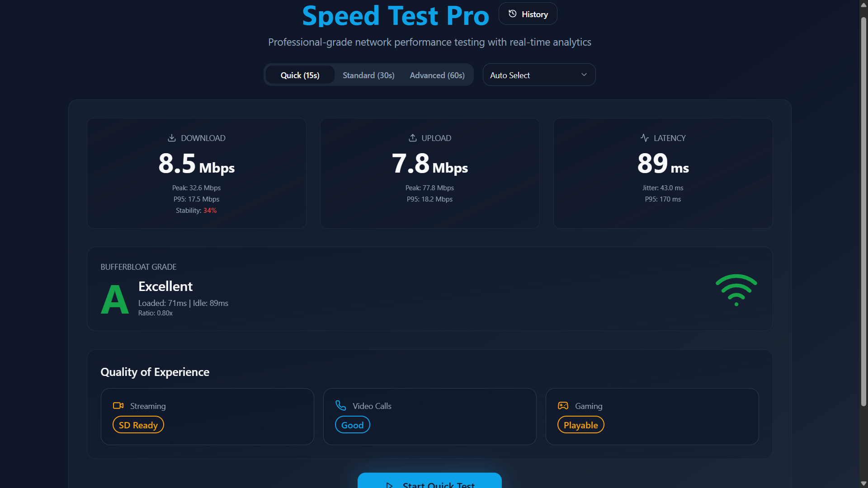
Task: Switch to Standard (30s) test mode
Action: tap(368, 75)
